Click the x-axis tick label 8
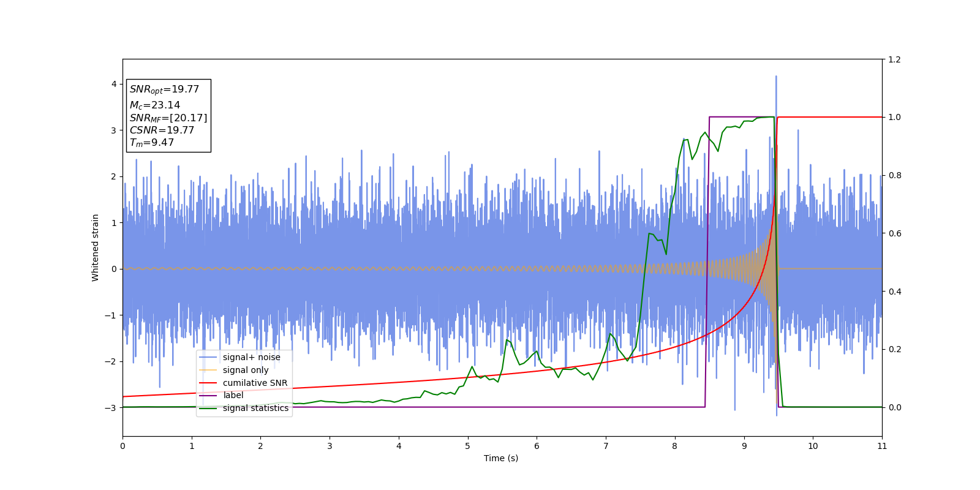This screenshot has height=490, width=980. 675,446
